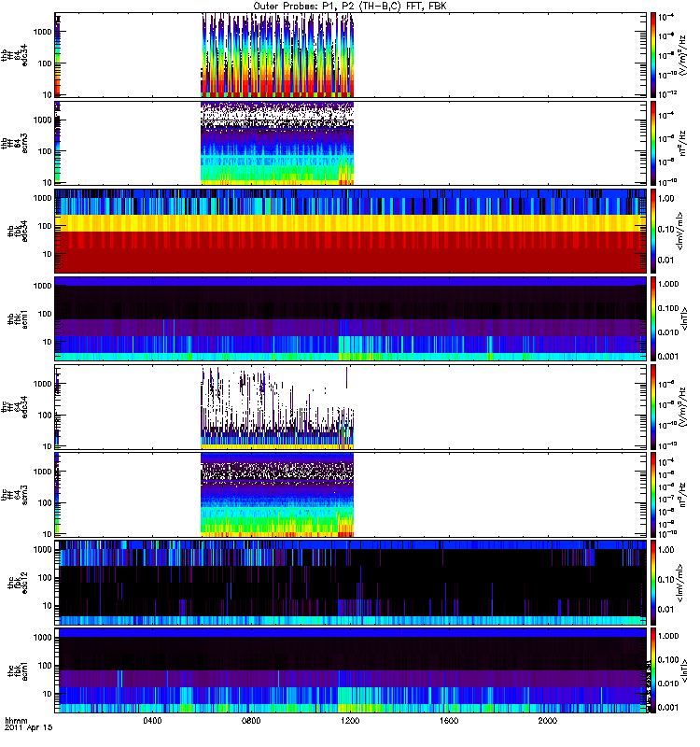700x747 pixels.
Task: Click the <|mV/m|> unit label of the thb fbk edc34 panel
Action: [680, 231]
